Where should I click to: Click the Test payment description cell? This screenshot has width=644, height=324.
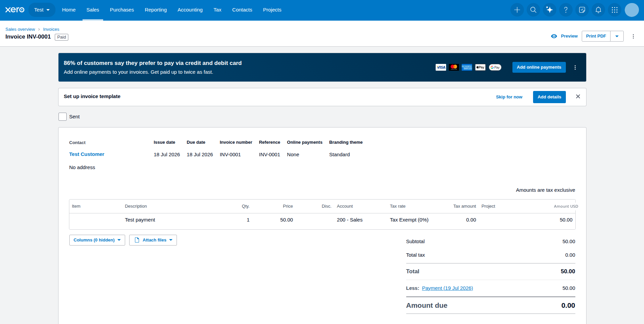tap(140, 220)
